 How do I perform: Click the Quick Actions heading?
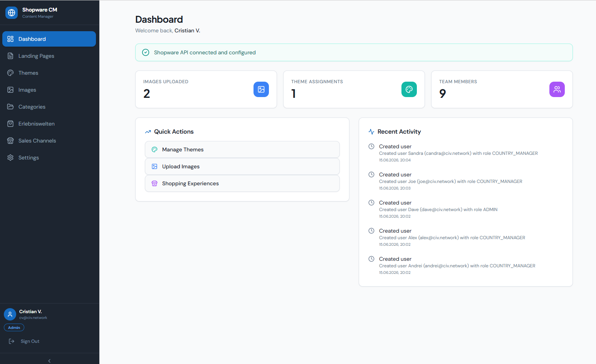coord(174,132)
